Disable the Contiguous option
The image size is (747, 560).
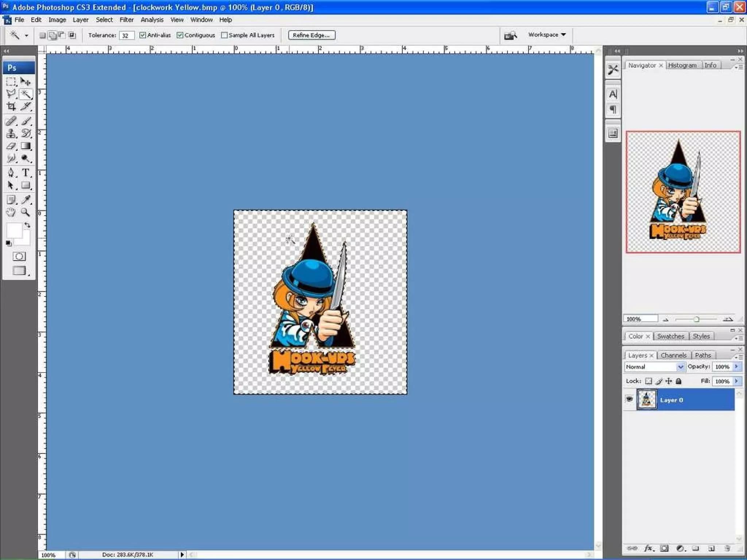pos(180,35)
